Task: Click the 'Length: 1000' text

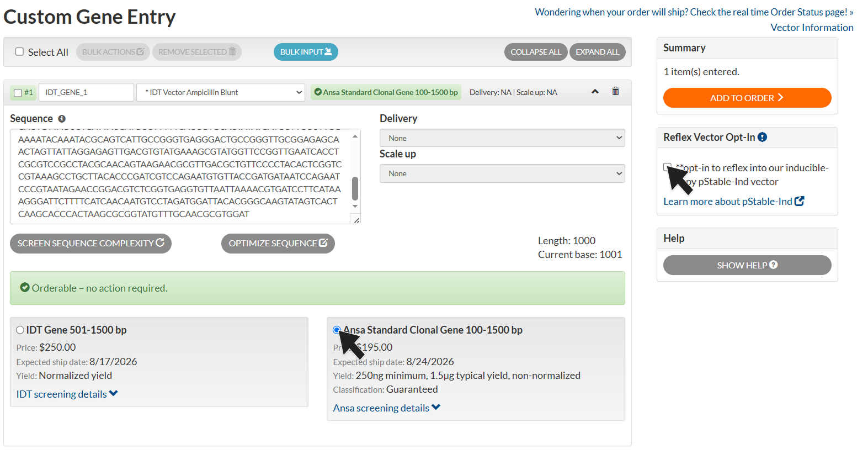Action: 567,241
